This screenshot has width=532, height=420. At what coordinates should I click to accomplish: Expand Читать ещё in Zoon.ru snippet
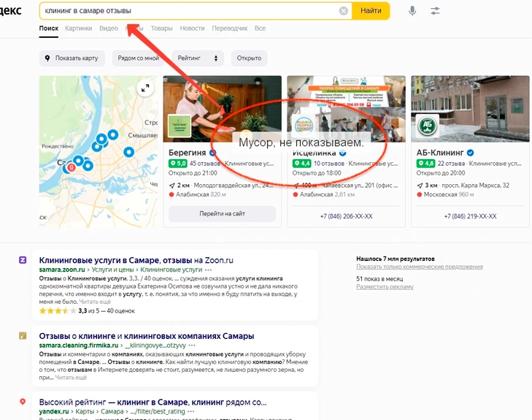(x=95, y=302)
